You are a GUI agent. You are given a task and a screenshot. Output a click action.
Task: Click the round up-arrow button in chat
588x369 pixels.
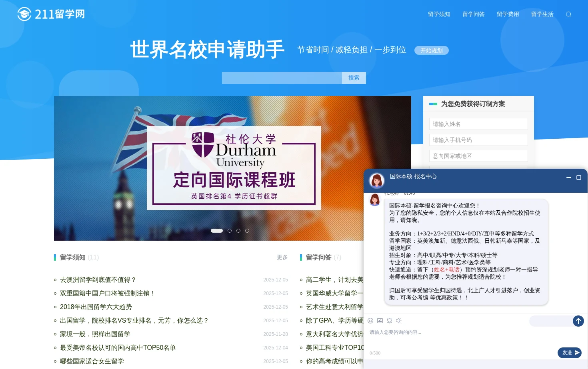click(578, 321)
